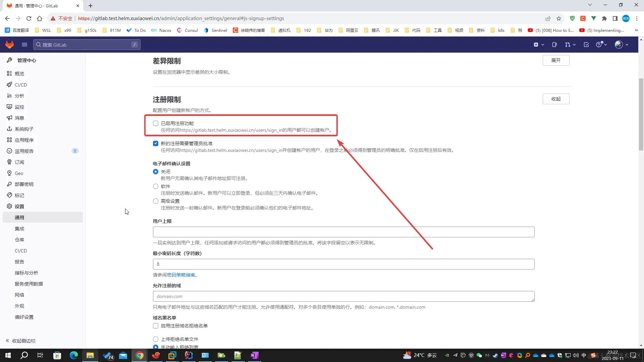Expand the 差异限制 section with 展开
The image size is (644, 362).
point(556,60)
